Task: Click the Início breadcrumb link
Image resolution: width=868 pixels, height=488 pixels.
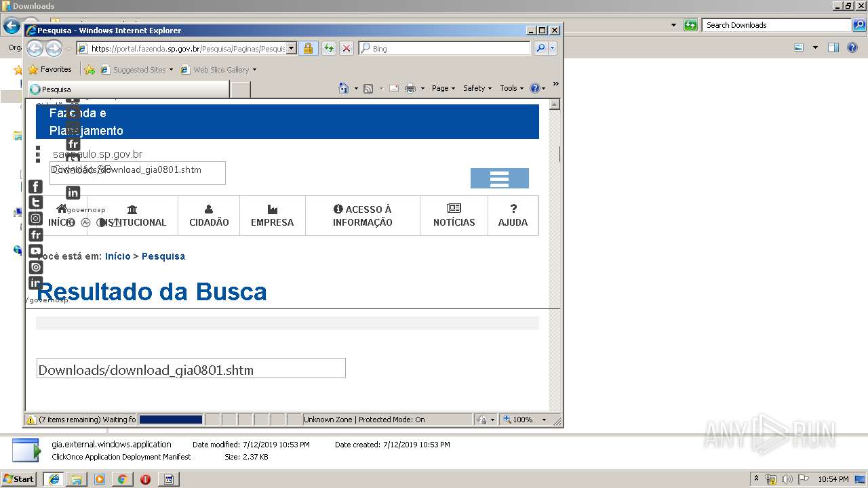Action: pyautogui.click(x=117, y=256)
